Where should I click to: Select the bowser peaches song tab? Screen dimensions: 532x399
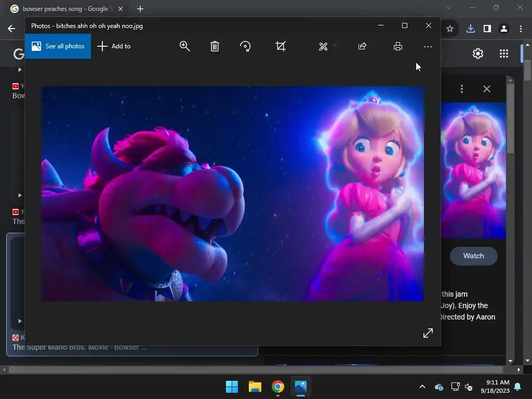click(64, 9)
